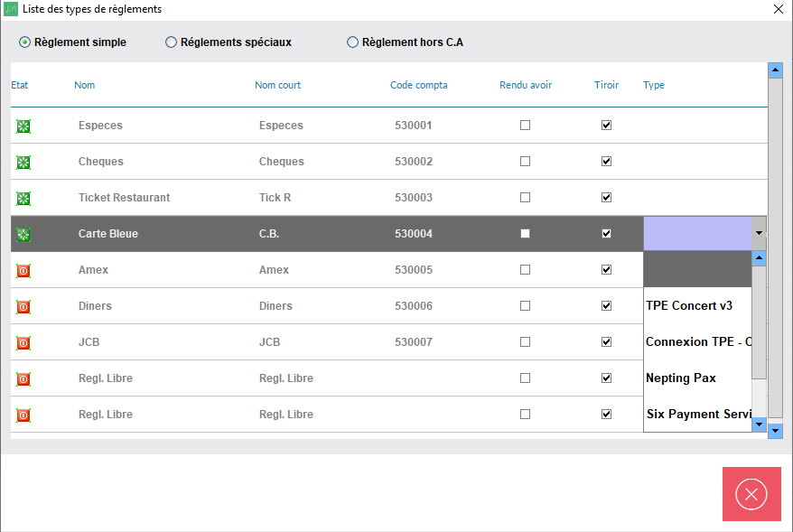Toggle the state icon for Ticket Restaurant

23,198
